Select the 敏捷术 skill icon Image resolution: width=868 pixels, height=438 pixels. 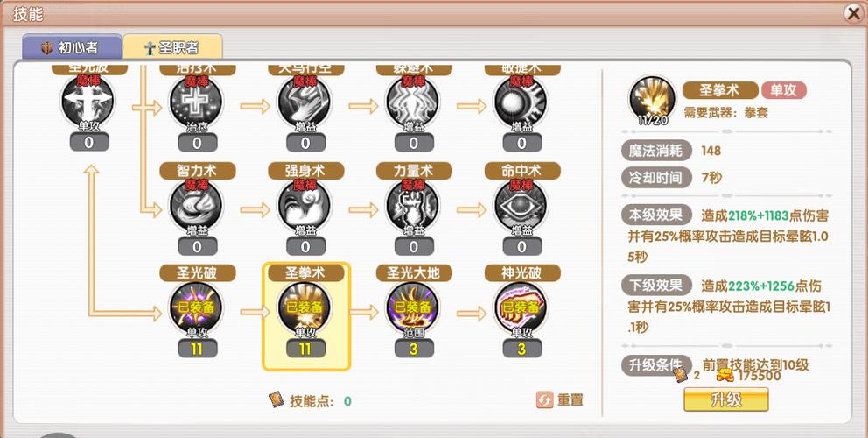(x=521, y=103)
